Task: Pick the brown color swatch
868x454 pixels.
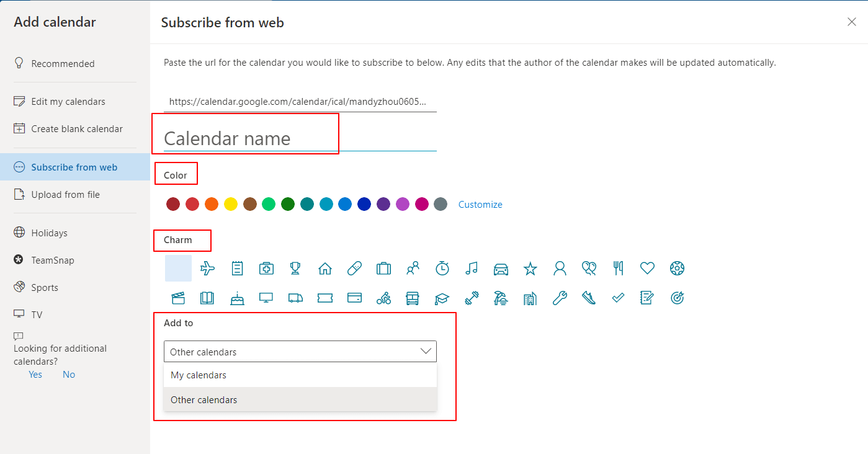Action: point(250,204)
